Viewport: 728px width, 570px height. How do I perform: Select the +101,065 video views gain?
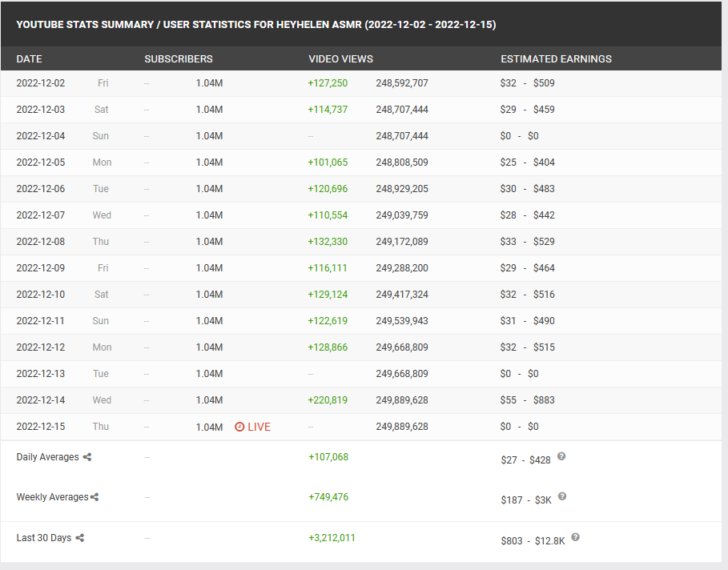[328, 163]
